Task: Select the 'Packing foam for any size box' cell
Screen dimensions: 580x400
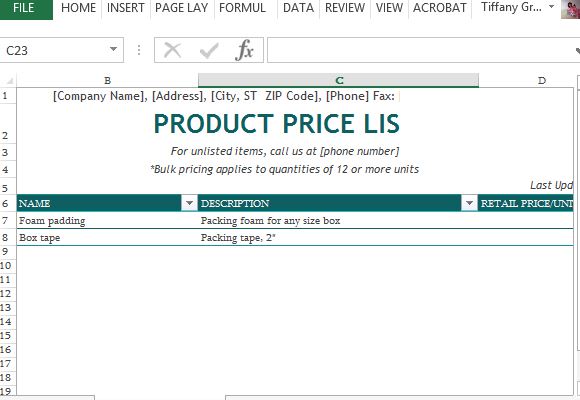Action: [338, 221]
